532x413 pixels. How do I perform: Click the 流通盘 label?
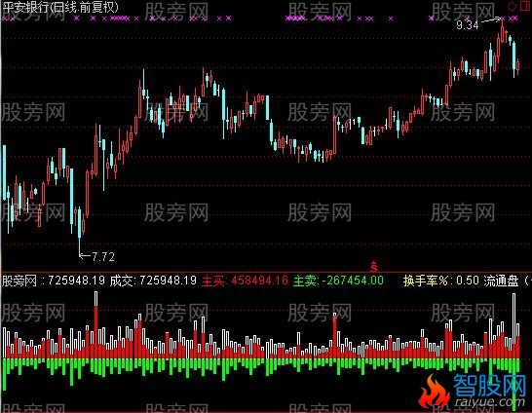pyautogui.click(x=501, y=281)
